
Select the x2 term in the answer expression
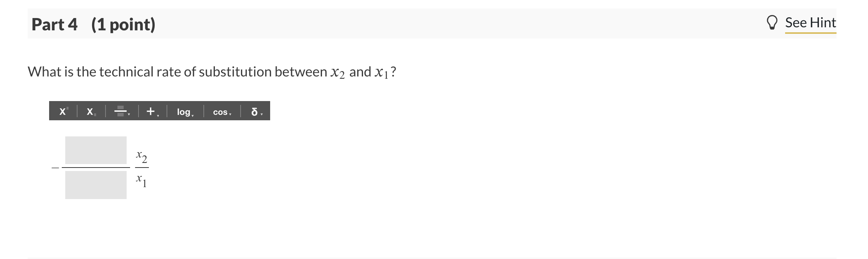141,156
